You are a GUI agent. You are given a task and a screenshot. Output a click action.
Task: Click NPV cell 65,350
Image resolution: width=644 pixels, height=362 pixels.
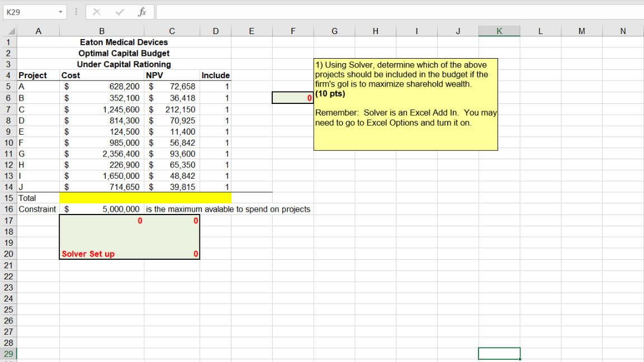click(x=172, y=165)
